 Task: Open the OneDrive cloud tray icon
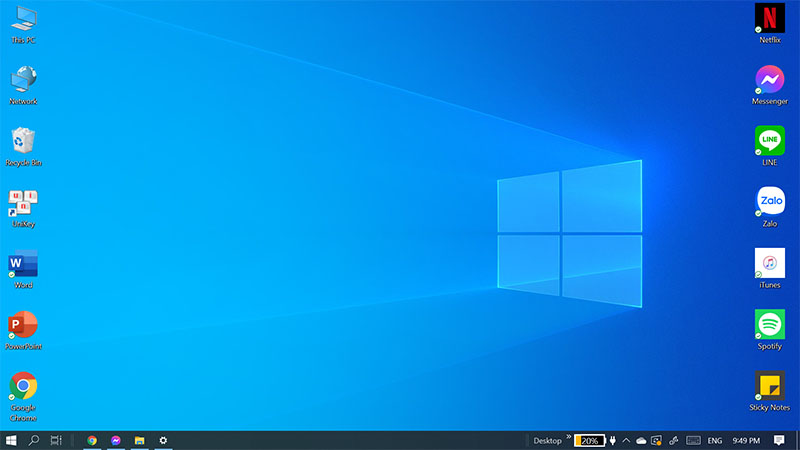[x=641, y=441]
